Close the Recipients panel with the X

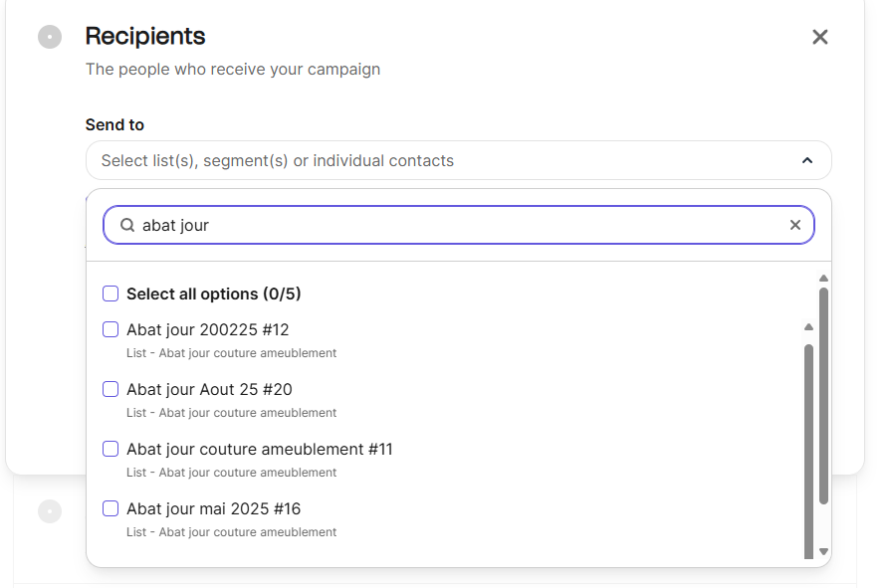[x=819, y=37]
